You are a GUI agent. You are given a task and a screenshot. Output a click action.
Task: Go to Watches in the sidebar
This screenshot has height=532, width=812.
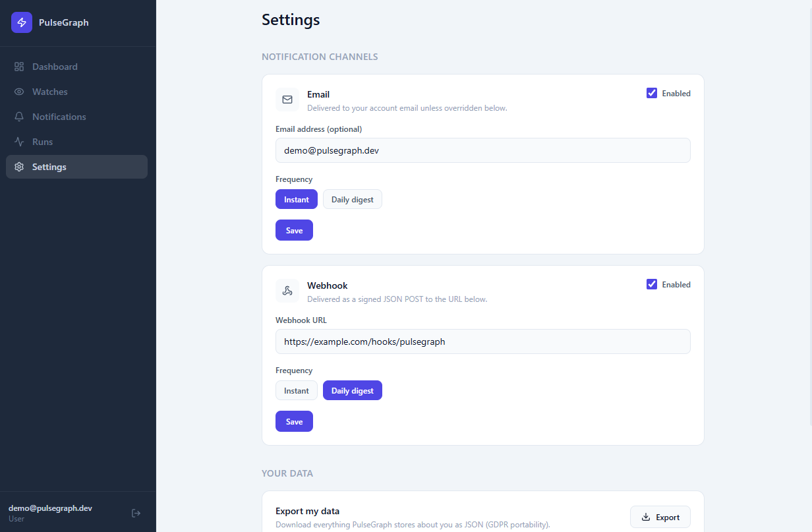point(76,92)
